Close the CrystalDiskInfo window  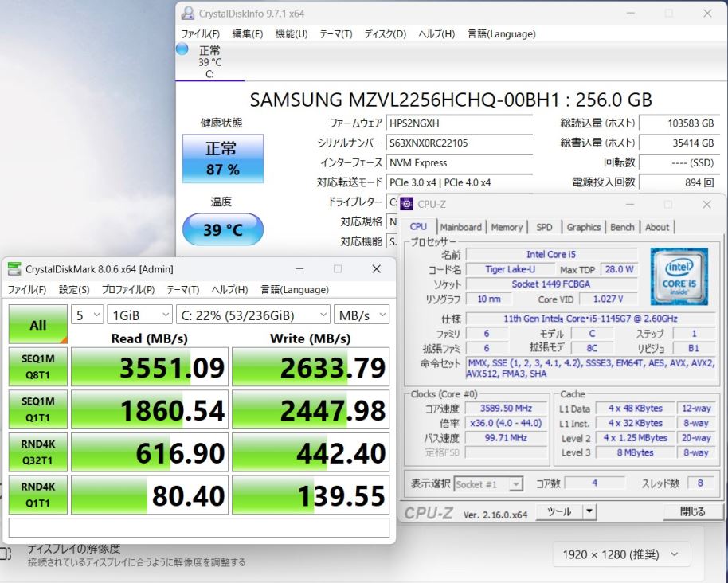click(707, 14)
